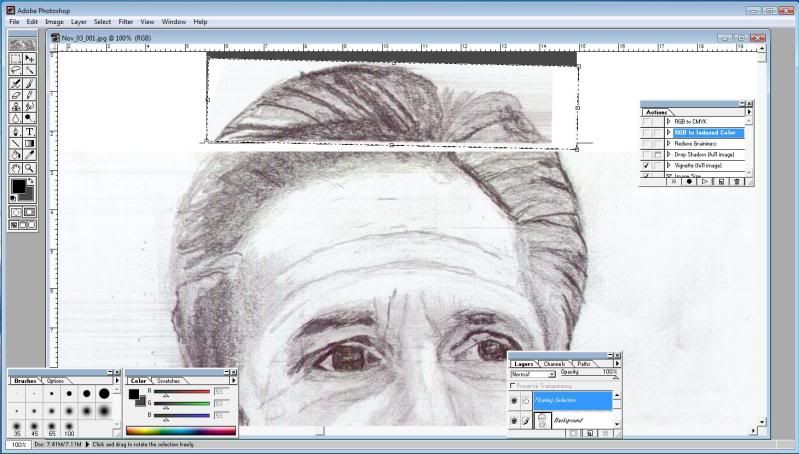Click the play action triangle button
Screen dimensions: 799x454
pyautogui.click(x=705, y=181)
